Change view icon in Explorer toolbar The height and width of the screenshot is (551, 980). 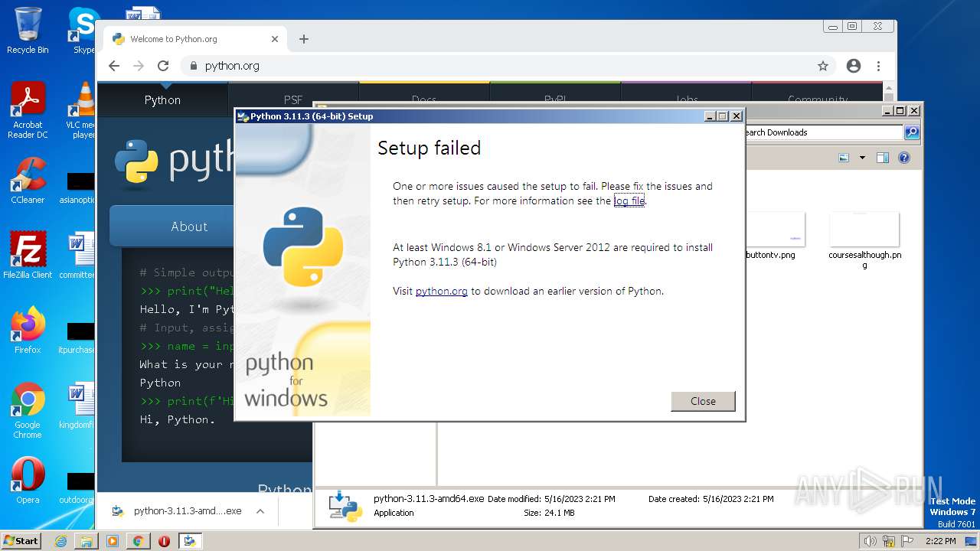(844, 158)
